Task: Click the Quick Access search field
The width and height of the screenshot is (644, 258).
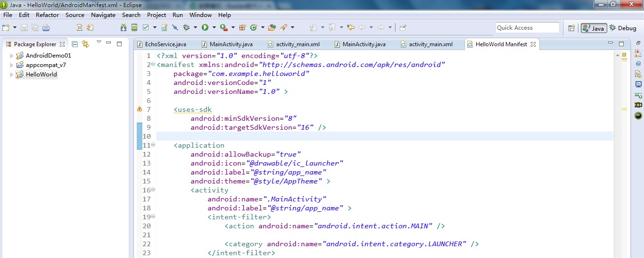Action: [x=527, y=28]
